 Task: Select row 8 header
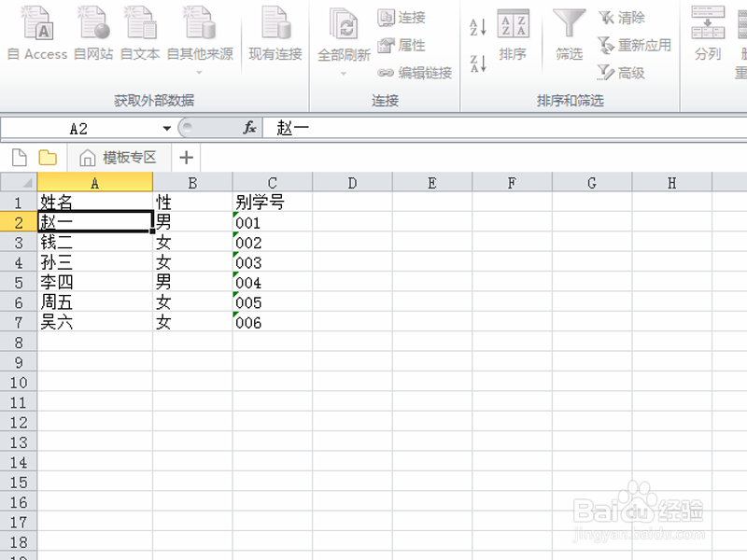pyautogui.click(x=19, y=343)
